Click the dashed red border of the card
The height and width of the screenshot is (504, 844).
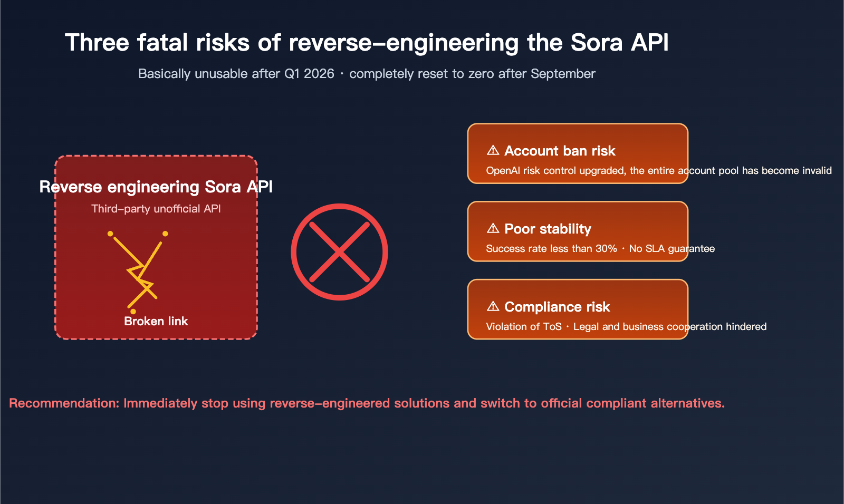(x=156, y=156)
